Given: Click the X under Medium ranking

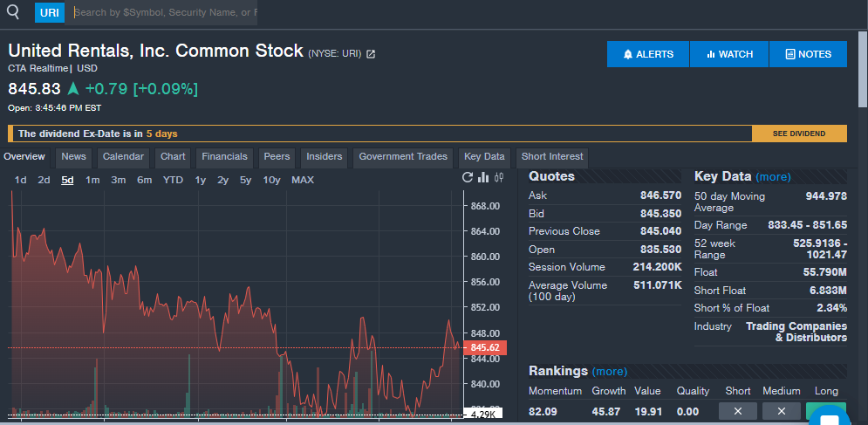Looking at the screenshot, I should [781, 411].
